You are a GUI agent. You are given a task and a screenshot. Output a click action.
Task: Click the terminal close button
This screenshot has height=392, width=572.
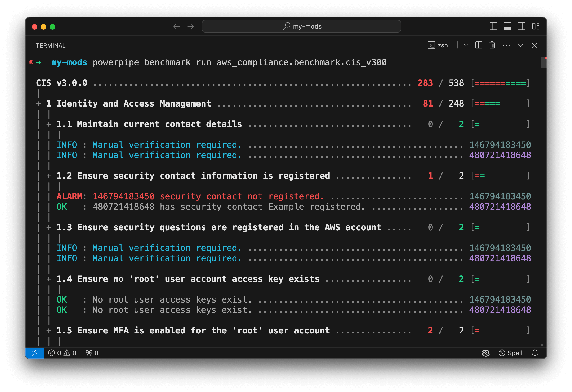click(535, 45)
